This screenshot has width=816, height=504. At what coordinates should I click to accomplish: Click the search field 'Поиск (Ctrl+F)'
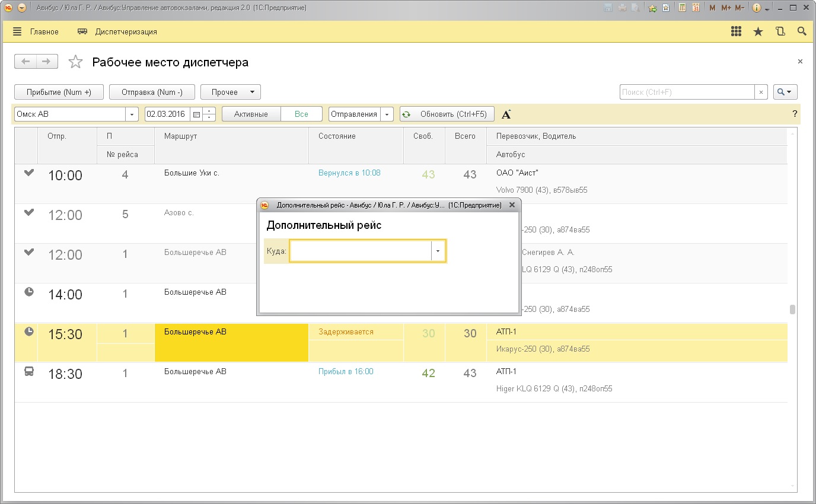pos(687,92)
